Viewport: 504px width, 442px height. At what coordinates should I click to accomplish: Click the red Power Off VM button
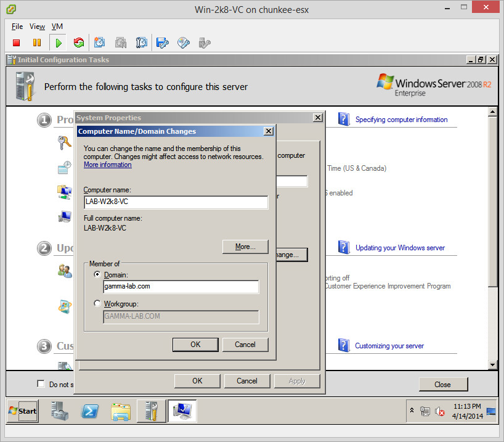[17, 43]
